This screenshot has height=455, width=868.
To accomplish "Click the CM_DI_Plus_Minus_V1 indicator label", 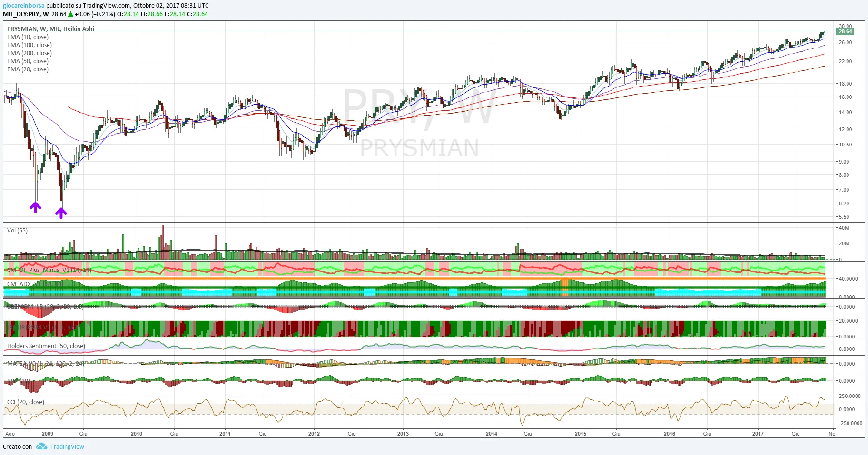I will [49, 270].
